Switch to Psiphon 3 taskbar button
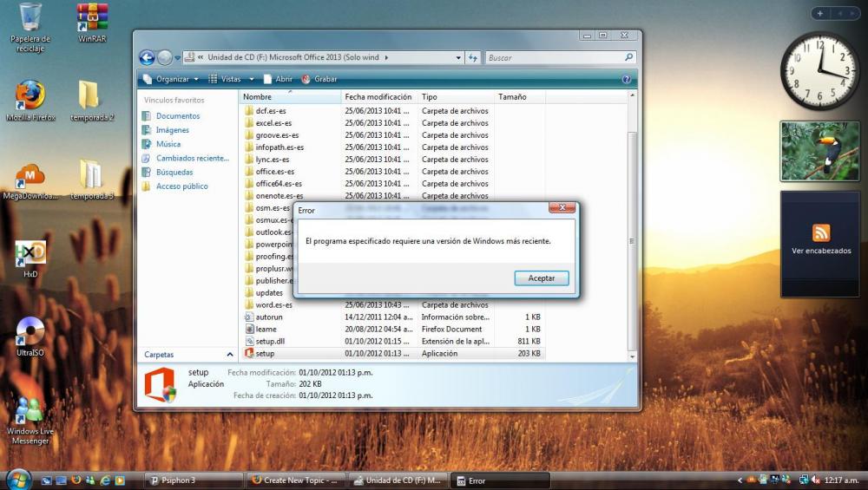The image size is (868, 490). tap(194, 480)
